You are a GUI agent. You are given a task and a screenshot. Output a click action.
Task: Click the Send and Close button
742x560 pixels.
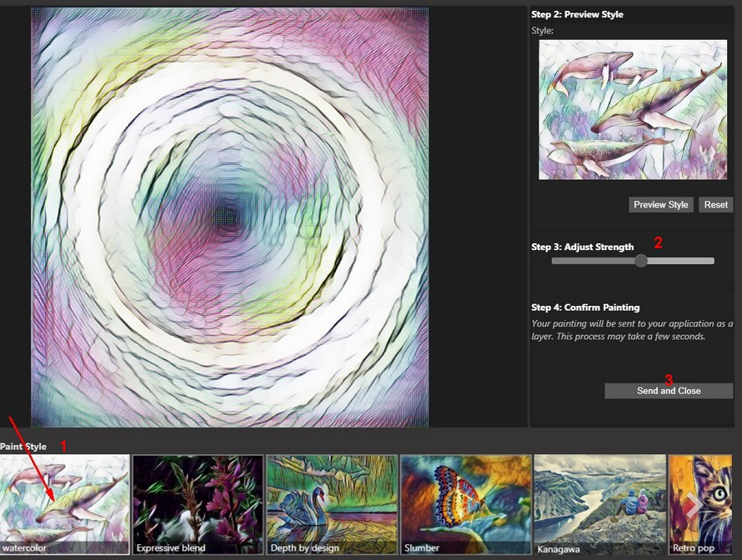coord(669,391)
